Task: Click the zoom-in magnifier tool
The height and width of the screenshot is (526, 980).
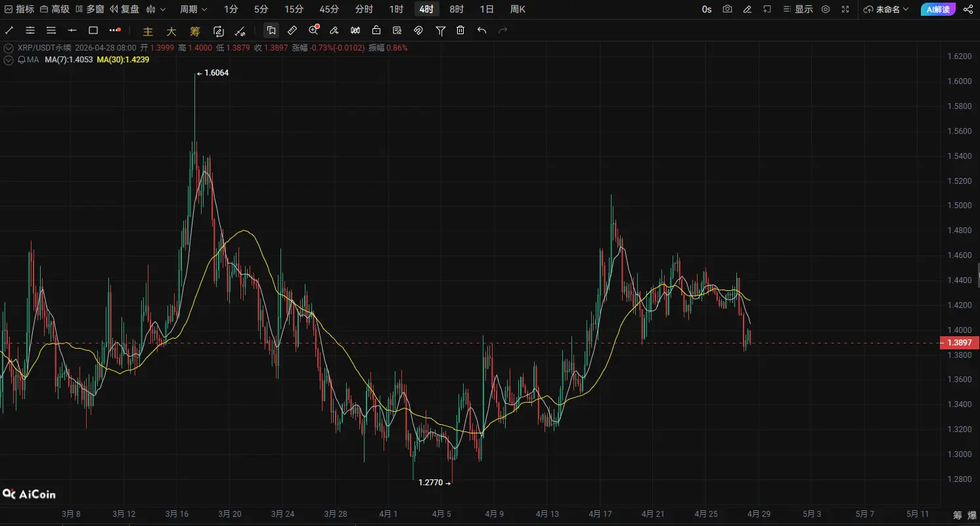Action: 313,30
